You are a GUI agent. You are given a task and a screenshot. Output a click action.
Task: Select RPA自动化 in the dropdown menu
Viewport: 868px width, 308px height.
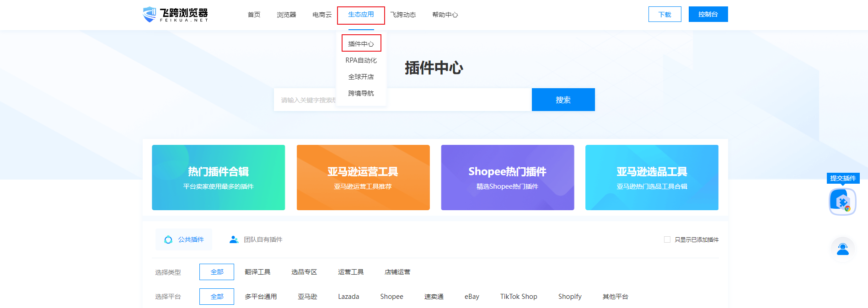tap(361, 60)
